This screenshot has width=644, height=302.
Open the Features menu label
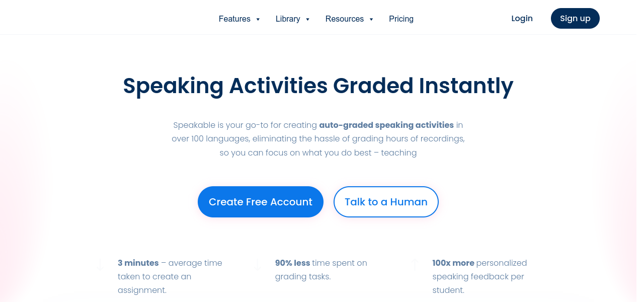point(234,19)
